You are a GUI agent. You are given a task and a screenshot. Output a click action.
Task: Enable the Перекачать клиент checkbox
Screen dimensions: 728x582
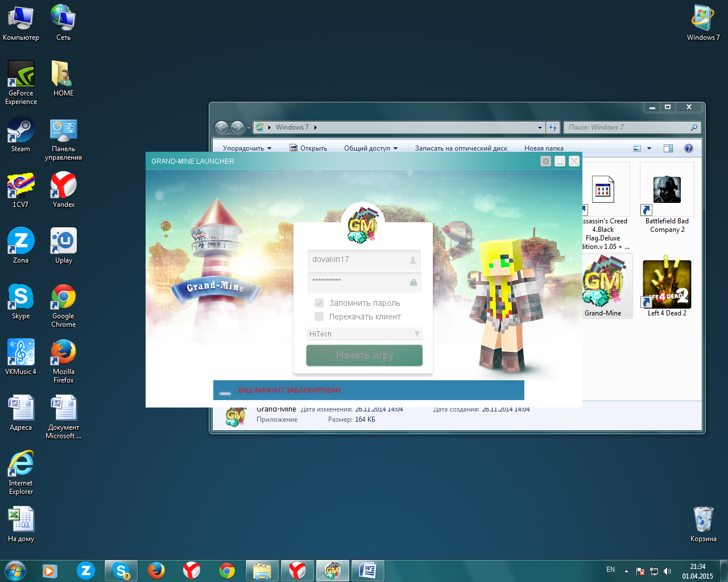click(x=319, y=317)
